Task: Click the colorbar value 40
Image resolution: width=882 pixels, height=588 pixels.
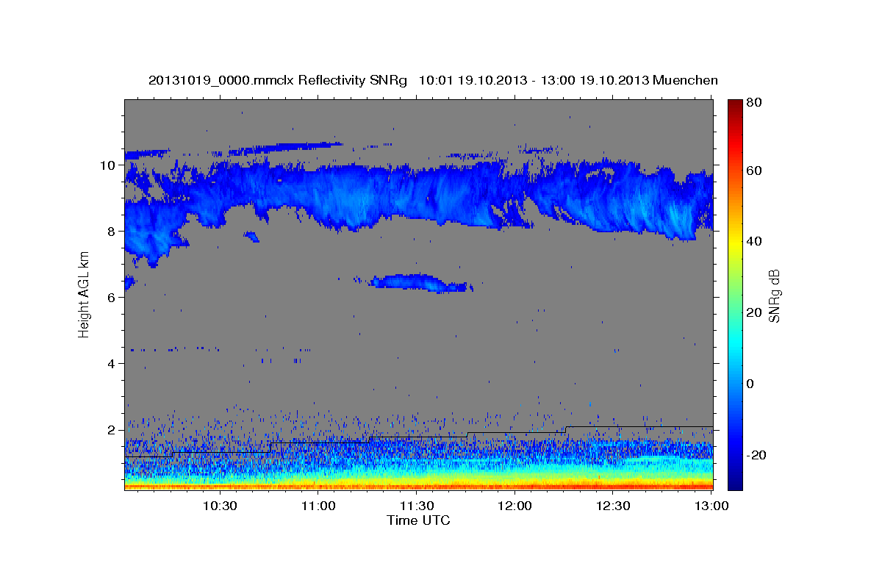Action: tap(756, 241)
